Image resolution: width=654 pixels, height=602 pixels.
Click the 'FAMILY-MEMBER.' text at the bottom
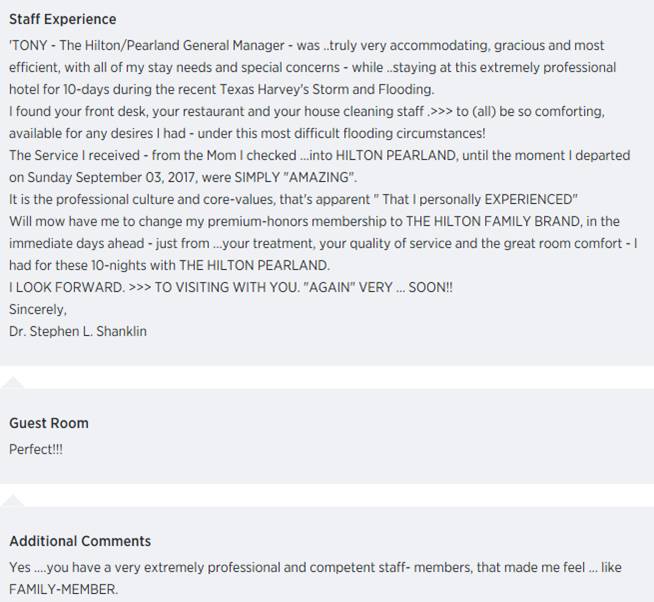point(64,589)
